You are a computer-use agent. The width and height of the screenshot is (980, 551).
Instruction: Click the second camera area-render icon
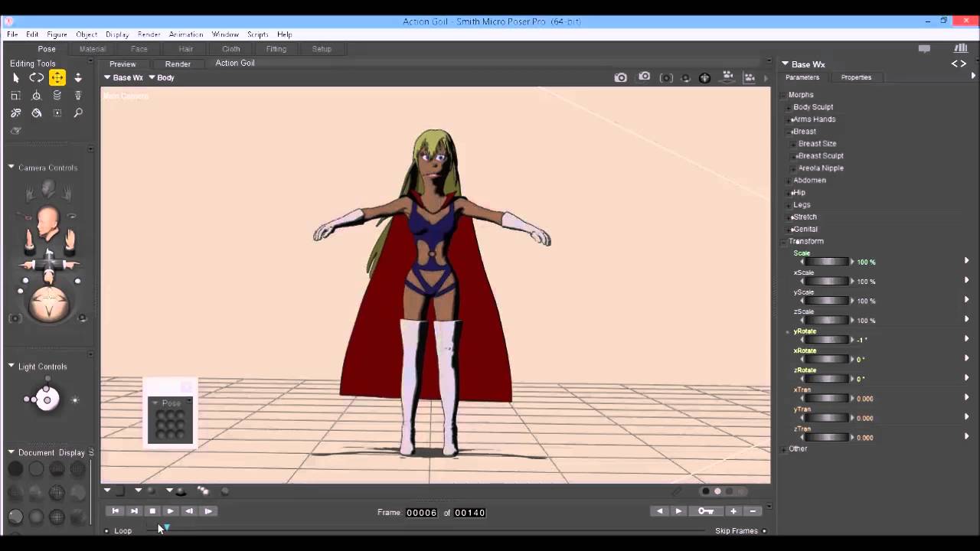[645, 77]
